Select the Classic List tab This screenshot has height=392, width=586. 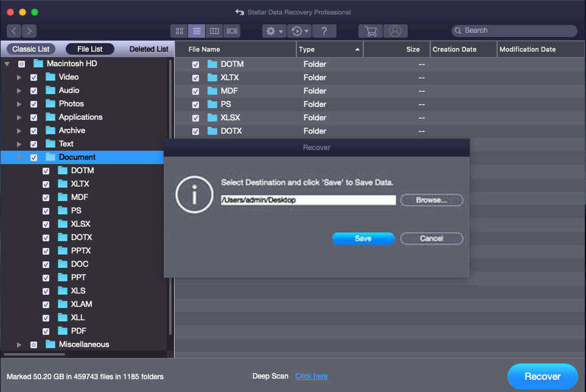pyautogui.click(x=30, y=49)
